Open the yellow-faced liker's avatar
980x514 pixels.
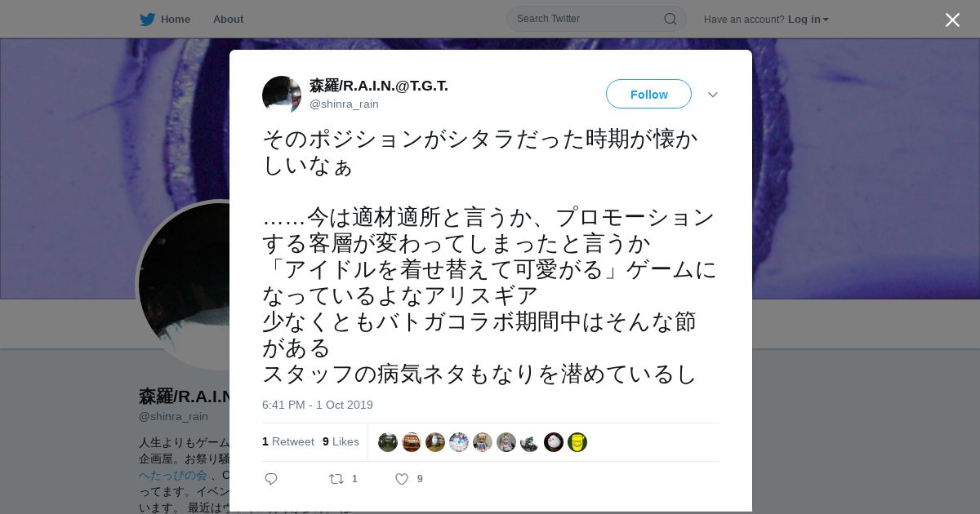[577, 442]
